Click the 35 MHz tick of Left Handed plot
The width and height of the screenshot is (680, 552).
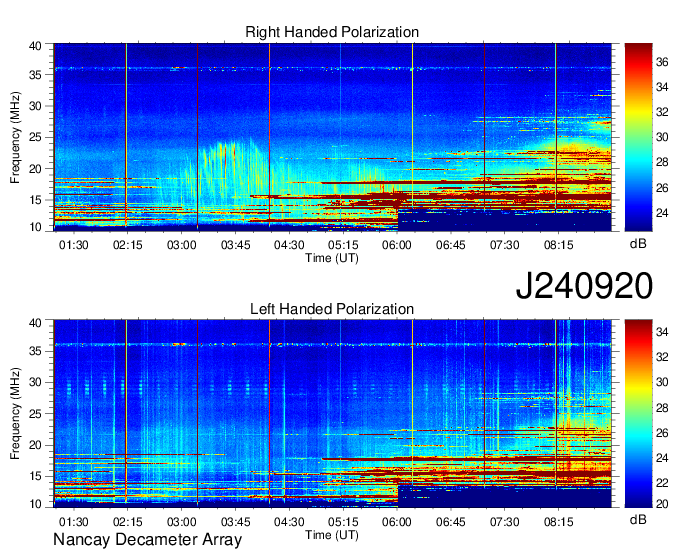35,351
